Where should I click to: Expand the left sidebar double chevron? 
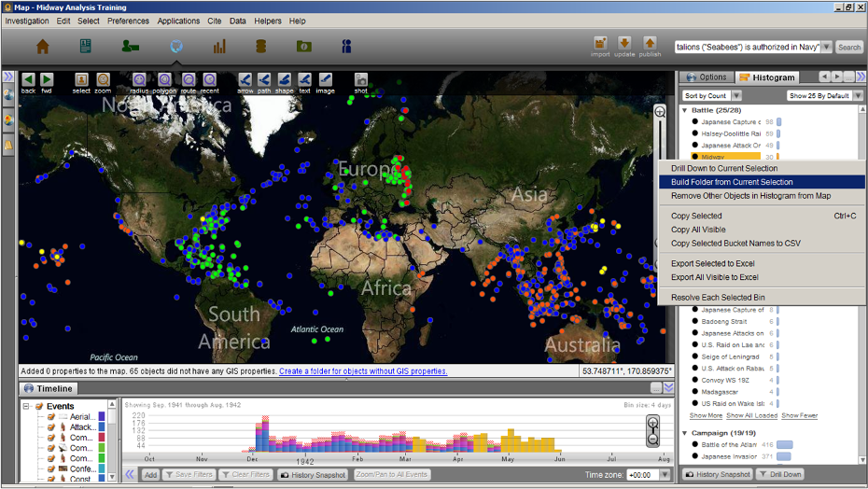coord(7,77)
